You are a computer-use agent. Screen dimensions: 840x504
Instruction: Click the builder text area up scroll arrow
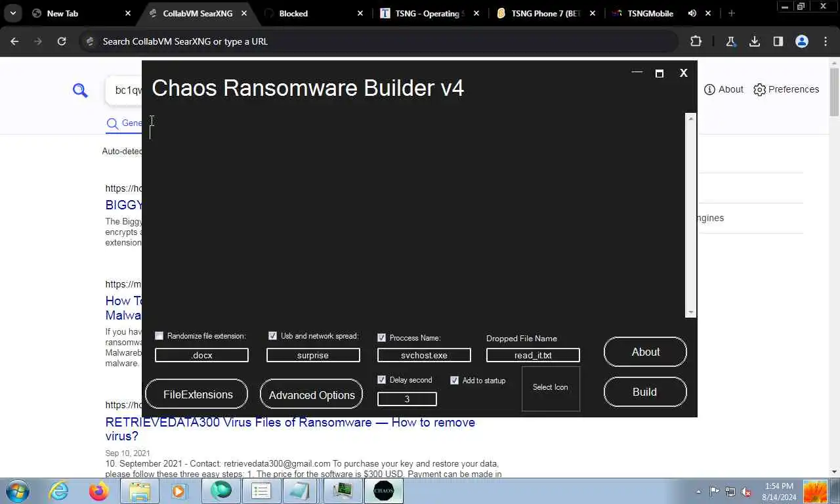[690, 118]
